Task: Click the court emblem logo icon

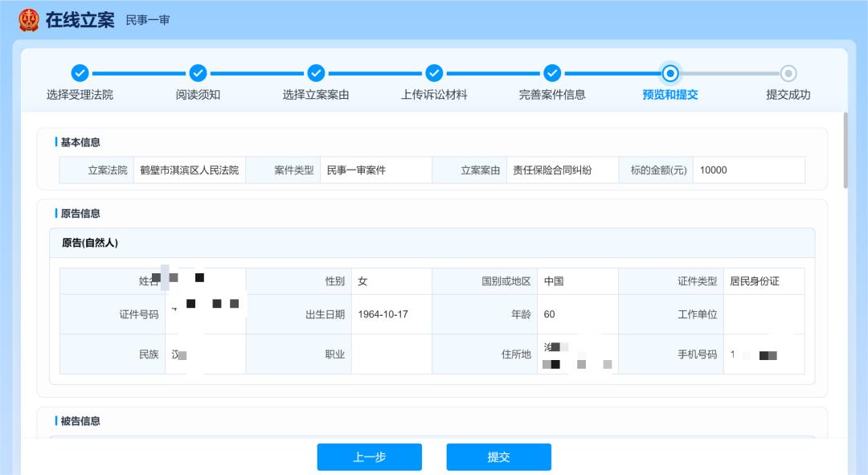Action: tap(28, 19)
